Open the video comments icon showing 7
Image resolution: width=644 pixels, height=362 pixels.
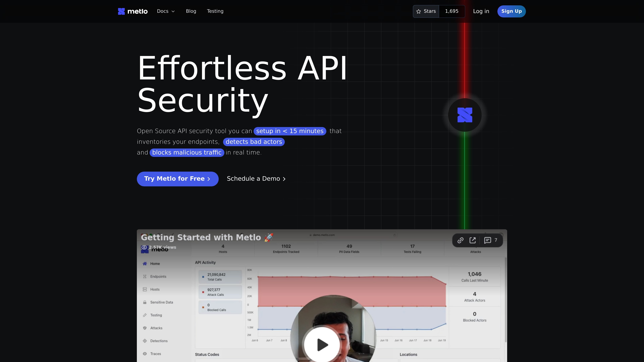[491, 240]
